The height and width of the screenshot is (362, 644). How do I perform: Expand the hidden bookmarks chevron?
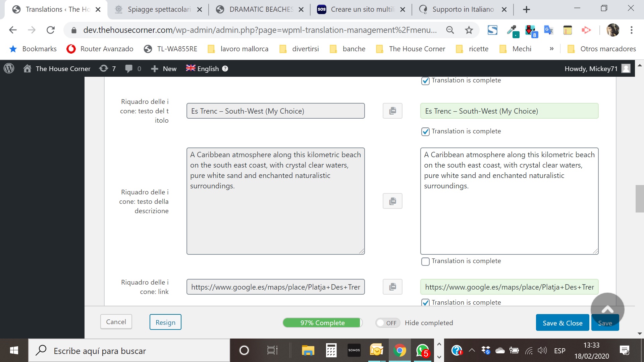coord(551,49)
